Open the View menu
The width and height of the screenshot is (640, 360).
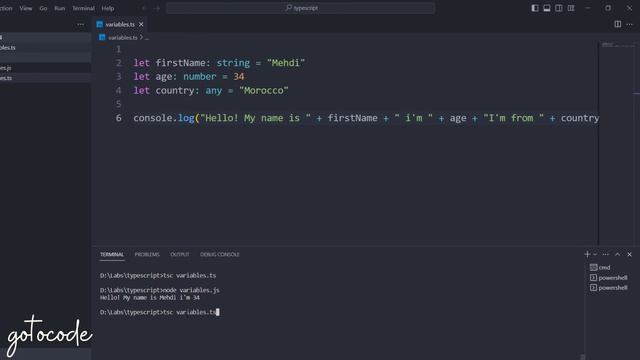tap(26, 8)
